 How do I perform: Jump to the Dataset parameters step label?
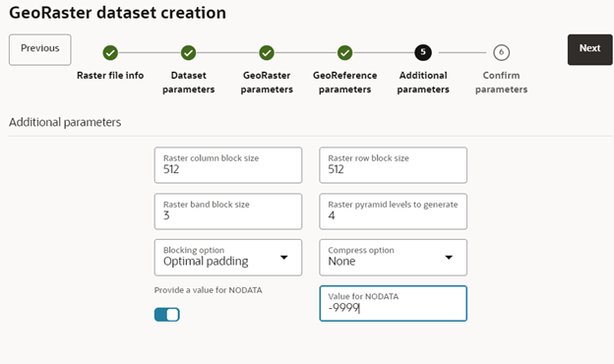click(188, 83)
